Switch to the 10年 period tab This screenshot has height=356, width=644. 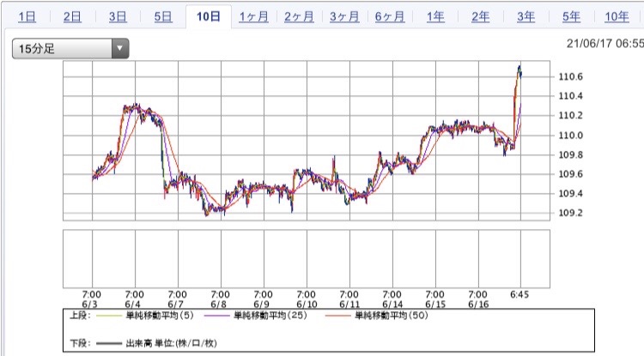coord(617,17)
